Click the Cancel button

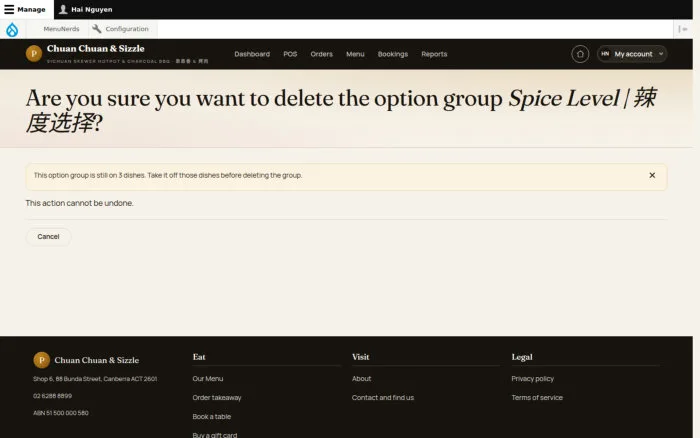(x=48, y=237)
